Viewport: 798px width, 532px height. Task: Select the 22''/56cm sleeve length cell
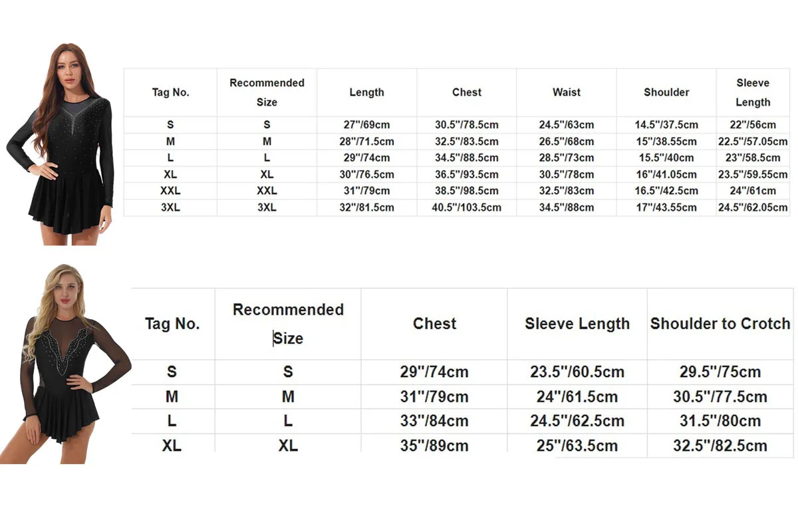[x=753, y=125]
